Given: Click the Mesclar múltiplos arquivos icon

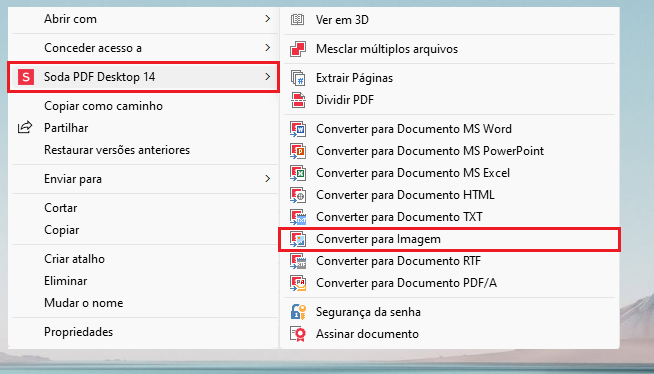Looking at the screenshot, I should coord(298,49).
